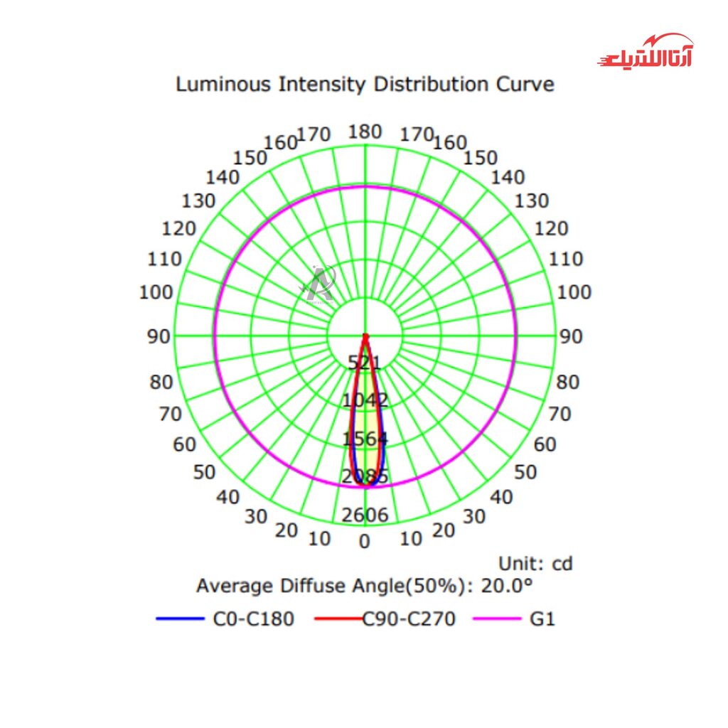The height and width of the screenshot is (728, 728).
Task: Click the blue line swatch for C0-C180
Action: [x=180, y=619]
